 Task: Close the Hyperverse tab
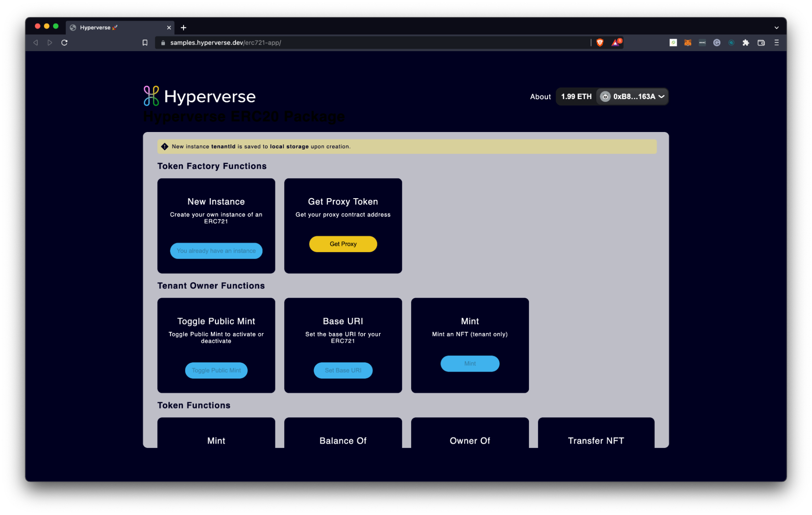click(x=169, y=28)
